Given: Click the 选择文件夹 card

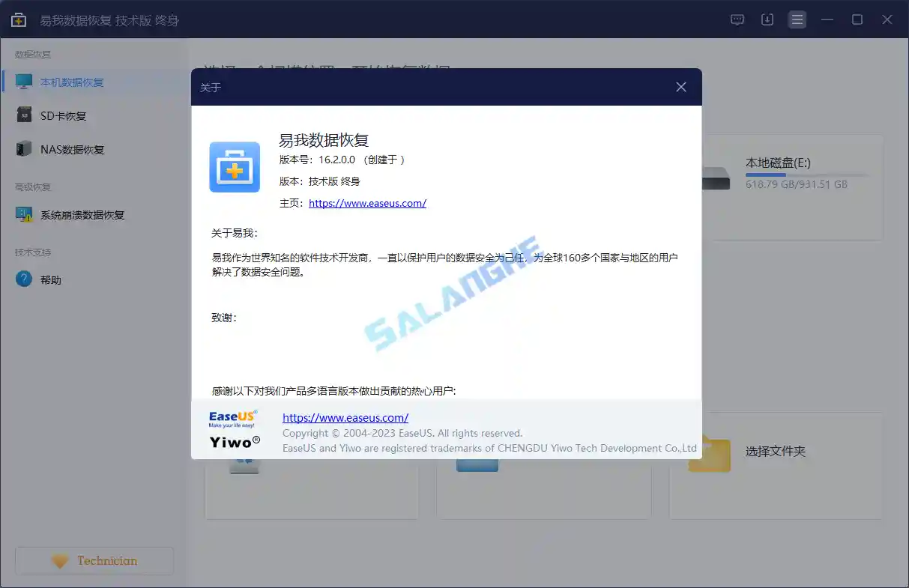Looking at the screenshot, I should pos(776,466).
